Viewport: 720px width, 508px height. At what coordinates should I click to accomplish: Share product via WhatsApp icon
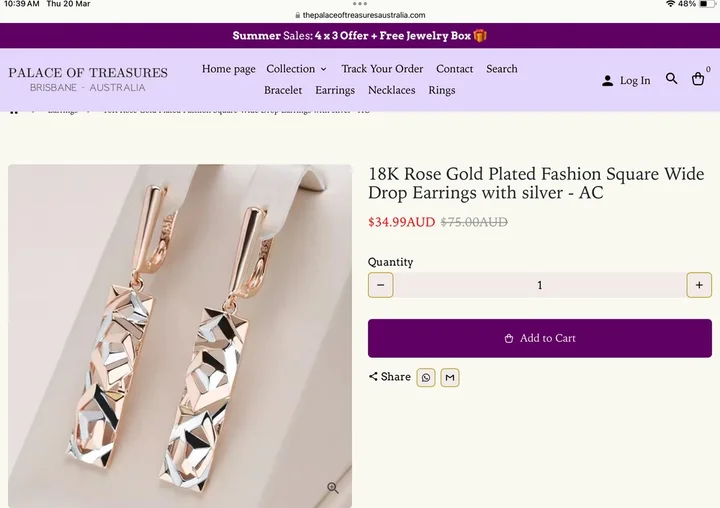pyautogui.click(x=426, y=377)
